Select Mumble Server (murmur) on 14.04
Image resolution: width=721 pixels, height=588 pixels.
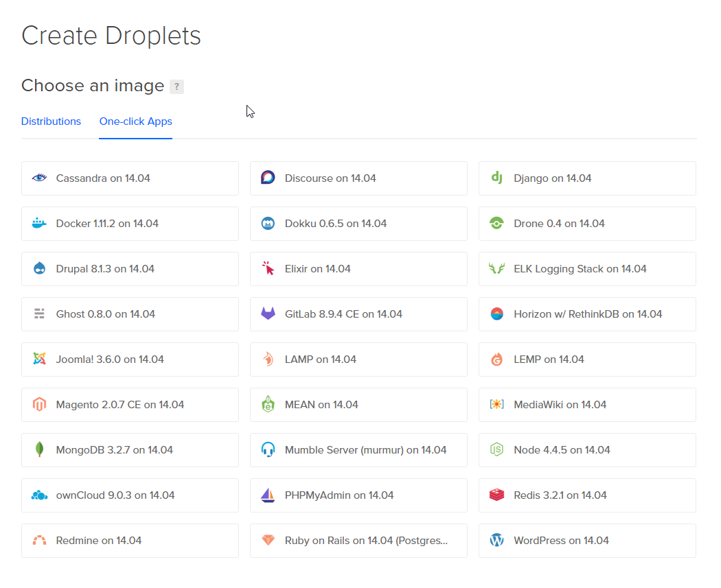pyautogui.click(x=358, y=450)
